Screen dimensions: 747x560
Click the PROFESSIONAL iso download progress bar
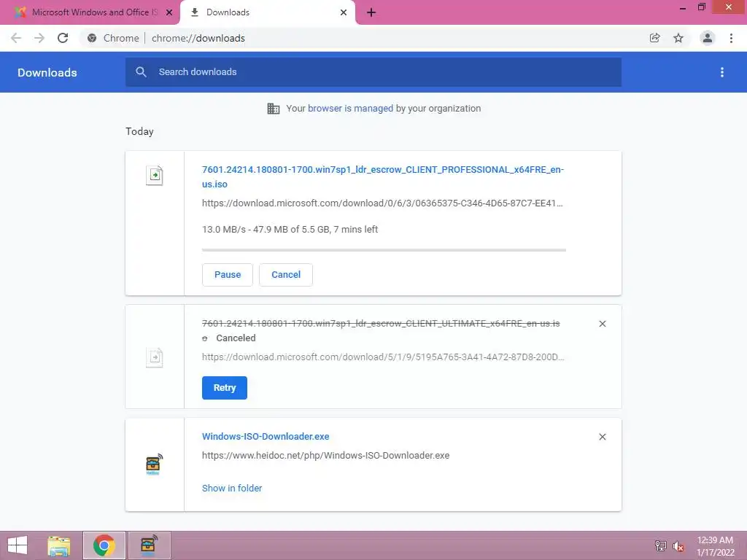(x=384, y=249)
